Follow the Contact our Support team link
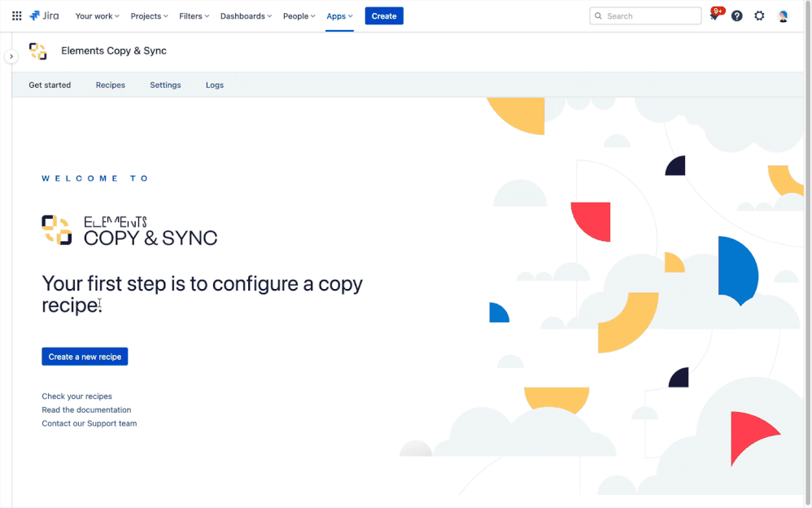Screen dimensions: 812x508 coord(89,423)
